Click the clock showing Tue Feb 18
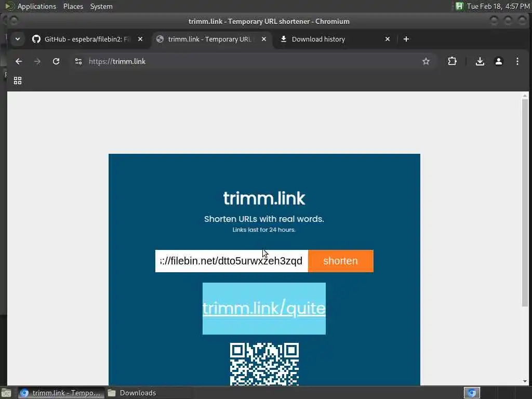The image size is (532, 399). pos(498,6)
